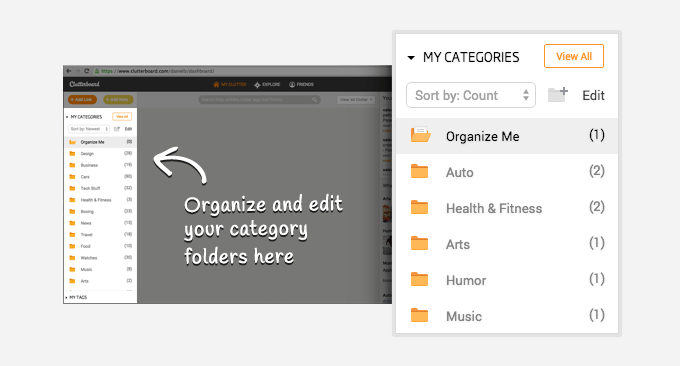The height and width of the screenshot is (366, 680).
Task: Click the (1) count beside Humor
Action: [597, 279]
